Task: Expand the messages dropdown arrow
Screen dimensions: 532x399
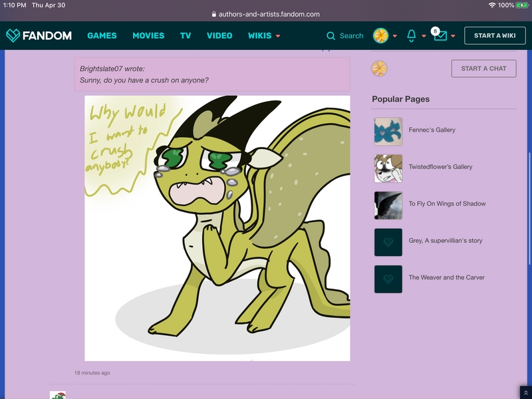Action: [x=453, y=36]
